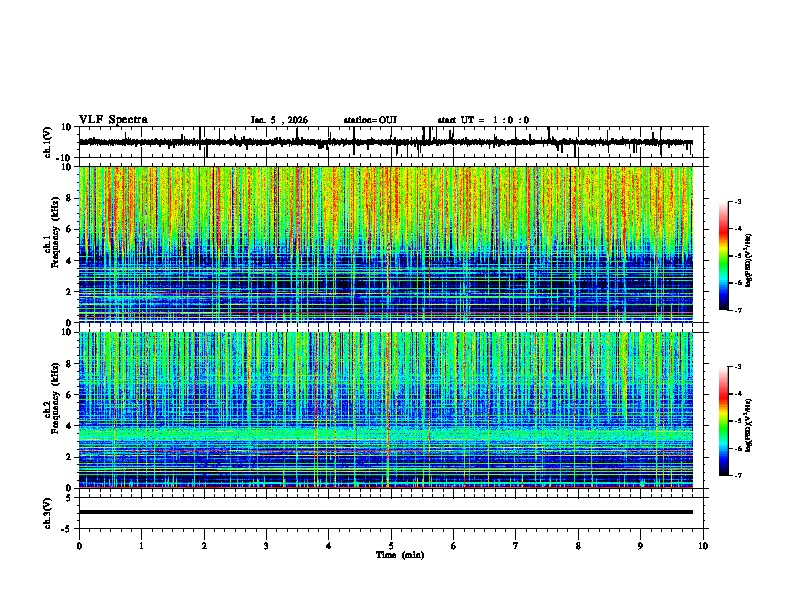Click the "start UT = 1:0:0" text

pos(483,120)
